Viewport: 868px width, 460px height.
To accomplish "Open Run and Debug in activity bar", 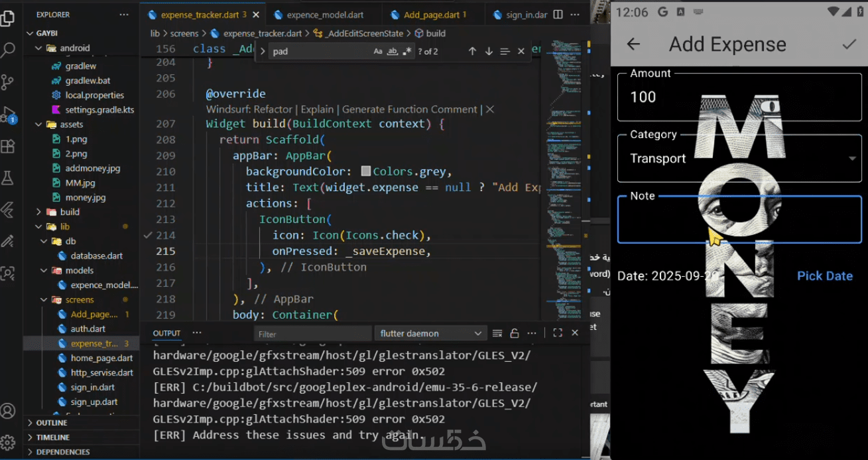I will click(x=8, y=115).
